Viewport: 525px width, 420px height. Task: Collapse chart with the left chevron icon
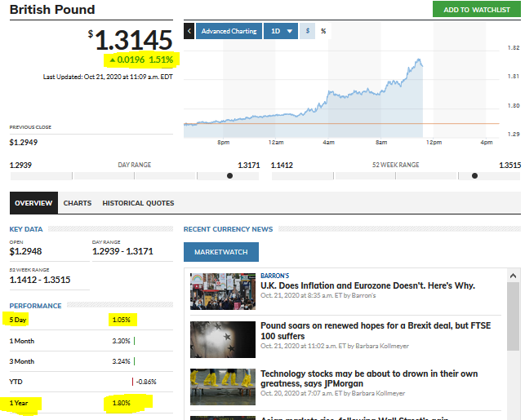click(189, 31)
